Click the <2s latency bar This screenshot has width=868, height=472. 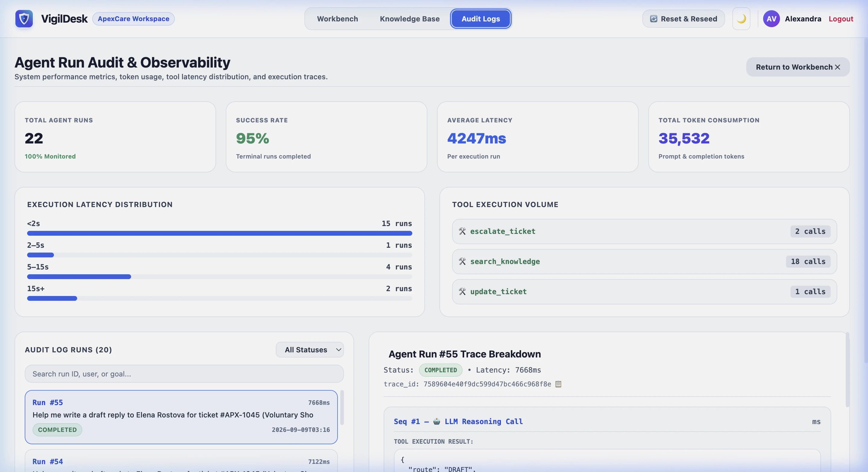(219, 233)
